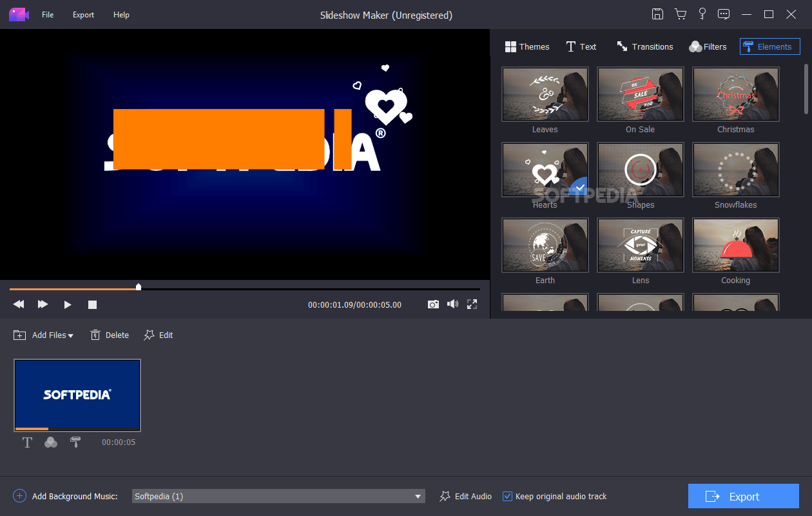Switch the preview to fullscreen mode
This screenshot has height=516, width=812.
(472, 304)
